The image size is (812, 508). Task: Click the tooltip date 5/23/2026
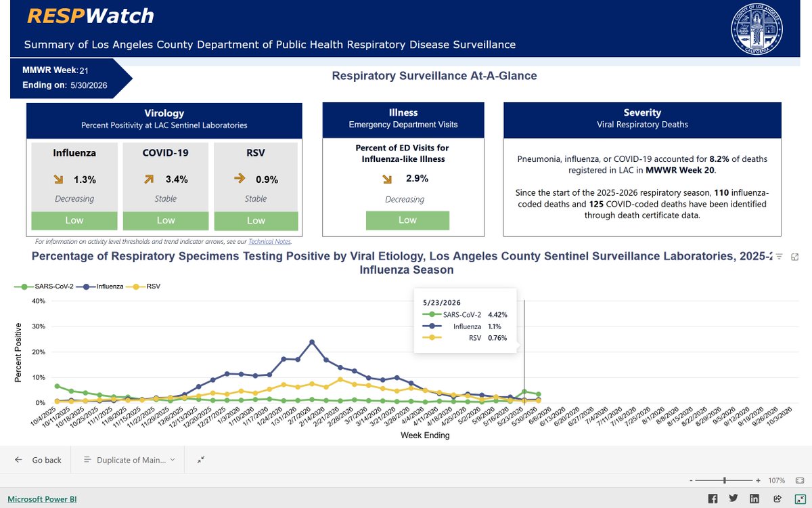tap(441, 302)
